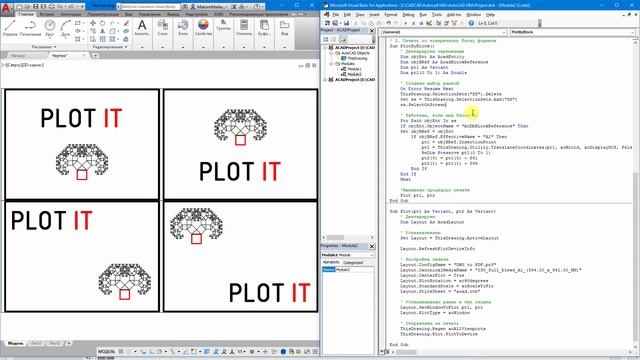The image size is (640, 360).
Task: Click the Save icon in VBA toolbar
Action: point(346,23)
